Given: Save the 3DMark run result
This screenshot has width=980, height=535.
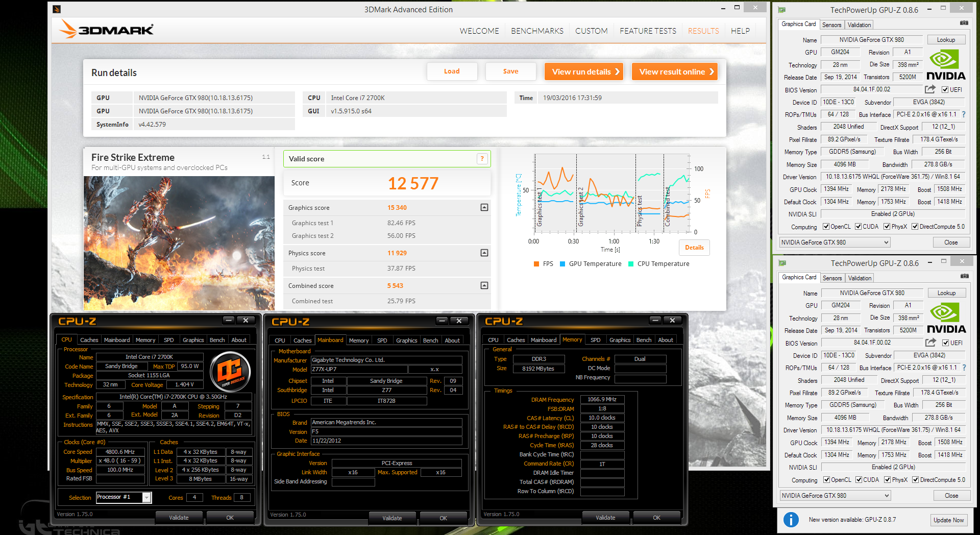Looking at the screenshot, I should 510,71.
